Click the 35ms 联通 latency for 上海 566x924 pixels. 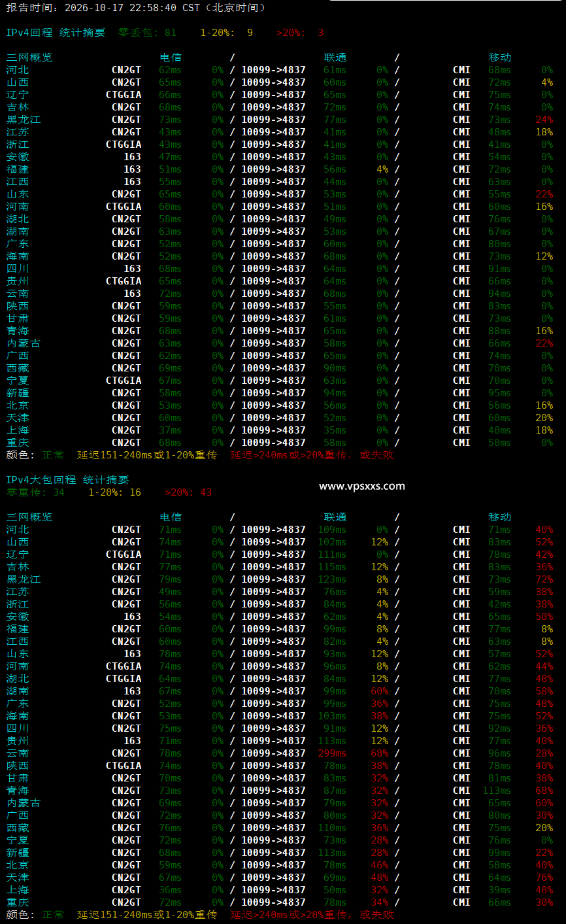tap(335, 430)
